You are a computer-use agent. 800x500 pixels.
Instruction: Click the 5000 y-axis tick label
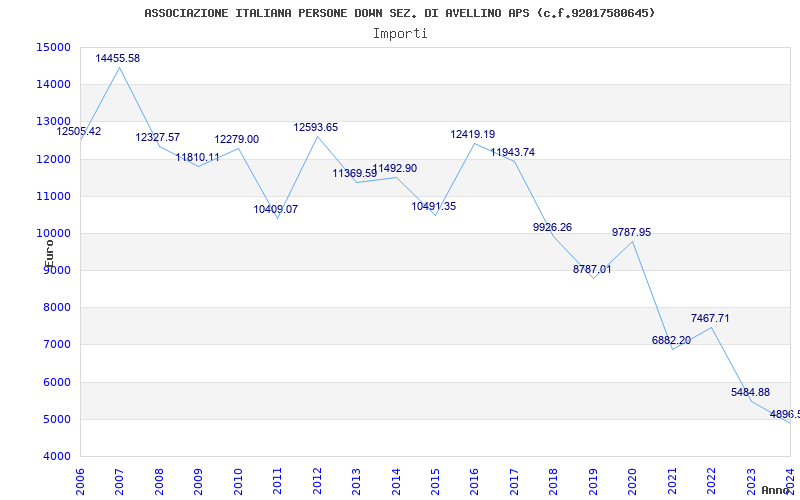point(56,420)
